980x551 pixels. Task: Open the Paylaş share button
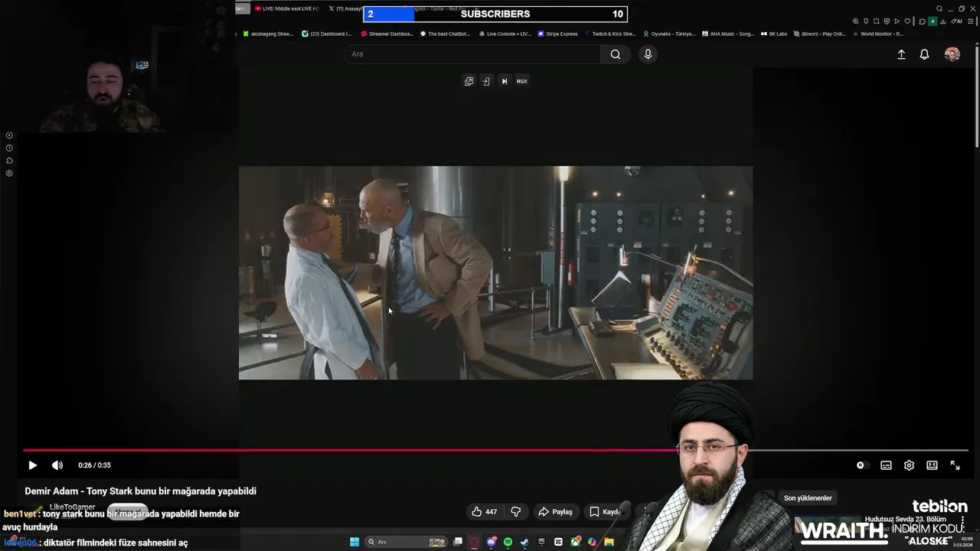[x=555, y=512]
